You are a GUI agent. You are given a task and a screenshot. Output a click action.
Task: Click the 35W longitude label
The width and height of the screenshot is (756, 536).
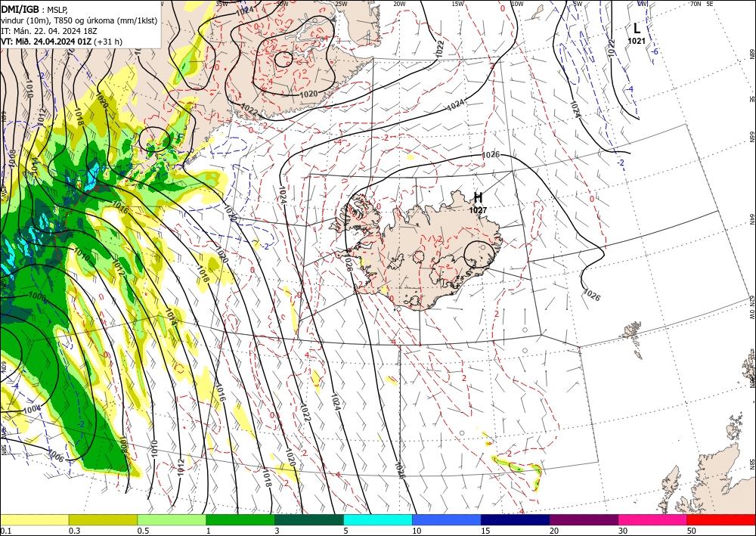coord(222,3)
